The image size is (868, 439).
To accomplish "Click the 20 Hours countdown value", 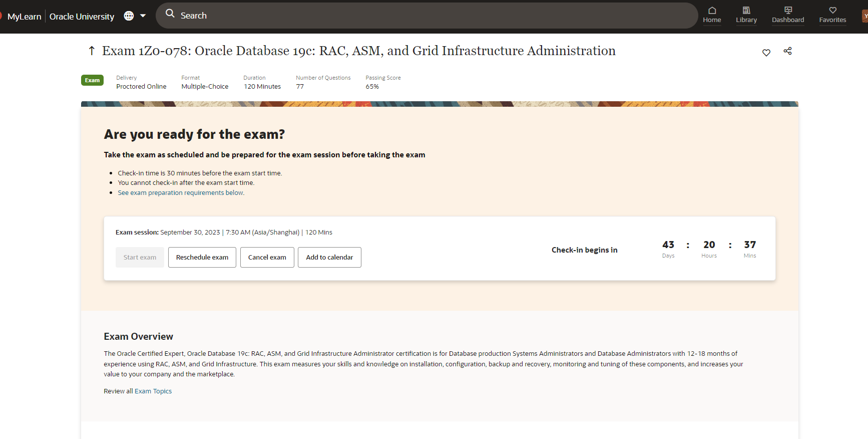I will pos(709,245).
